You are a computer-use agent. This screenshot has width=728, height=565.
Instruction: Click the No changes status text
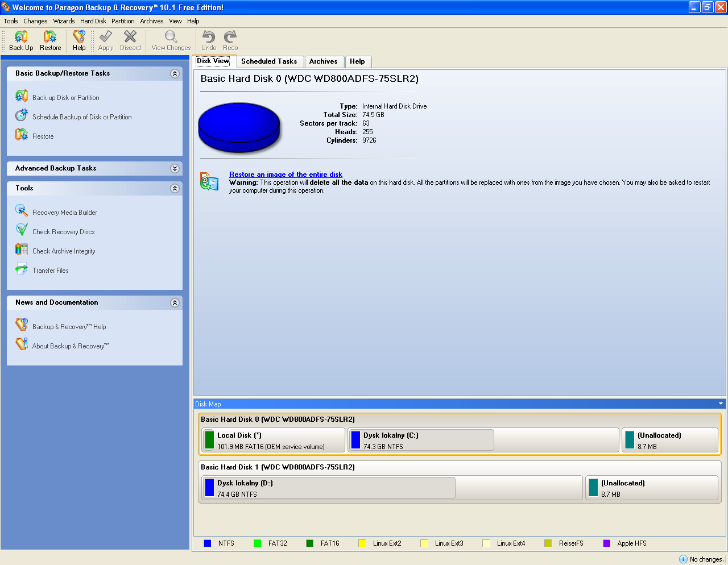(707, 559)
